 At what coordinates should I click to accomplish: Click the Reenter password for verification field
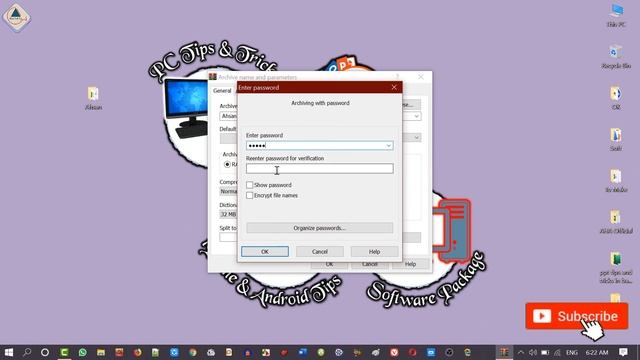320,169
